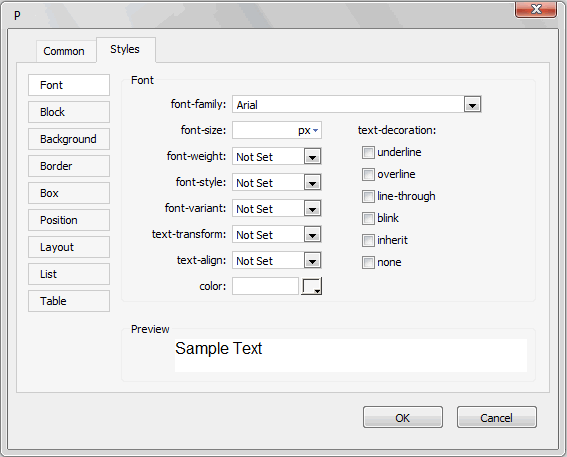
Task: Expand the font-weight dropdown
Action: 312,157
